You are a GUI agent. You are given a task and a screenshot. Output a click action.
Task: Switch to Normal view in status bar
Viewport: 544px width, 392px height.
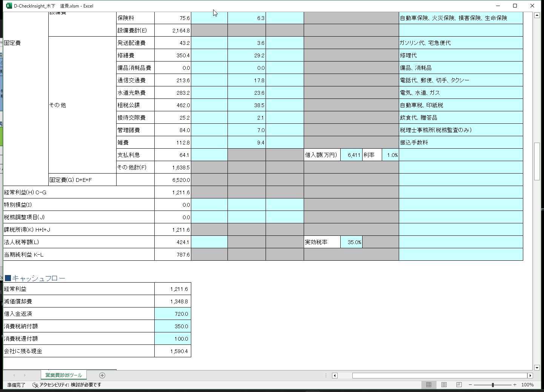click(x=429, y=385)
